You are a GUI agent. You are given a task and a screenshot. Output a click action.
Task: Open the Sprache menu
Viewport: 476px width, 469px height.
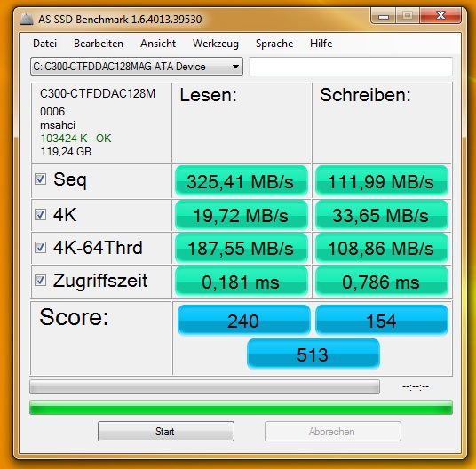tap(274, 44)
